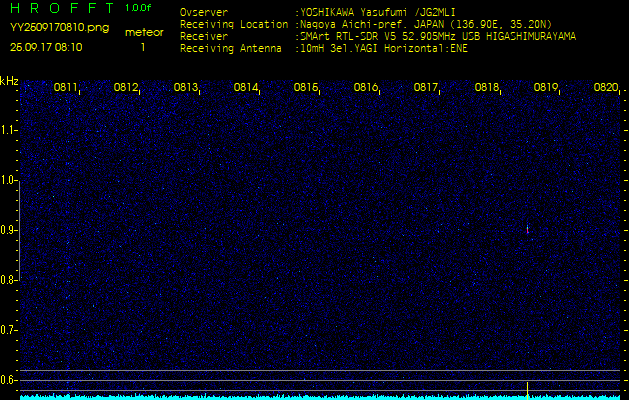Image resolution: width=629 pixels, height=400 pixels.
Task: Select the 0815 time marker
Action: 306,88
